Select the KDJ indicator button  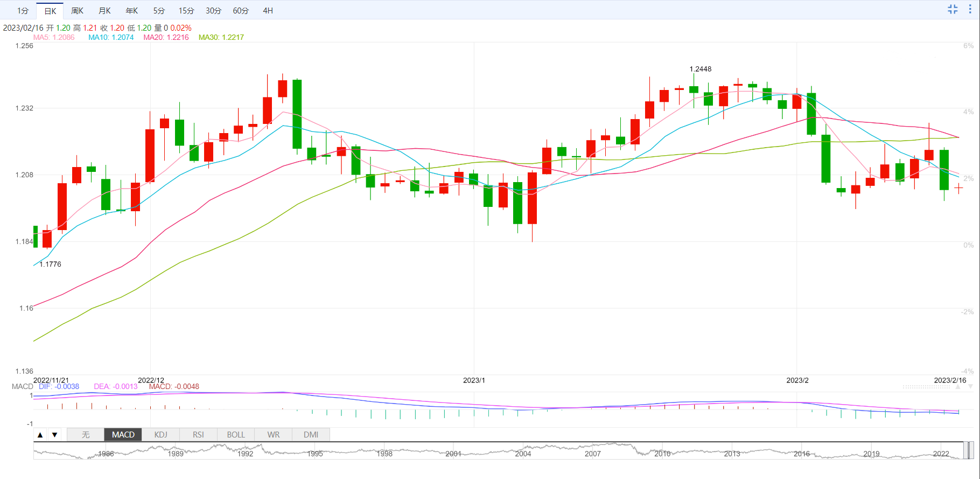click(160, 435)
